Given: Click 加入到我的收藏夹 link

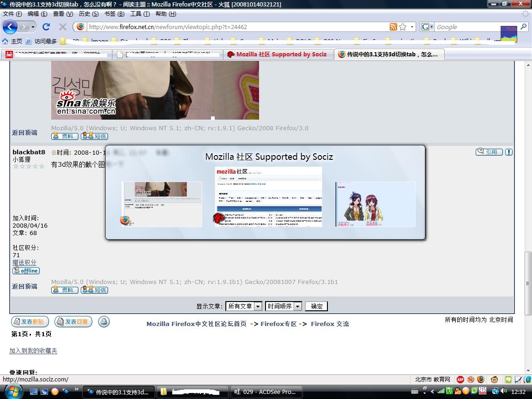Looking at the screenshot, I should (x=33, y=351).
